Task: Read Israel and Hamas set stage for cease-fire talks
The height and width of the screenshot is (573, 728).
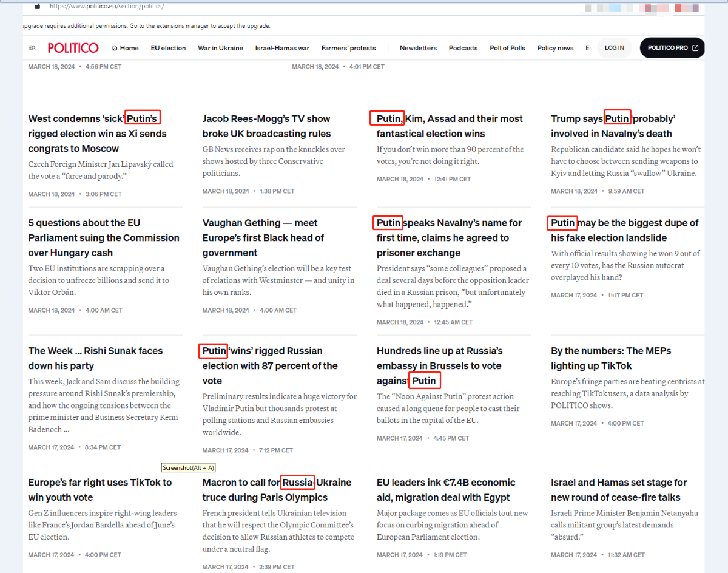Action: [619, 490]
